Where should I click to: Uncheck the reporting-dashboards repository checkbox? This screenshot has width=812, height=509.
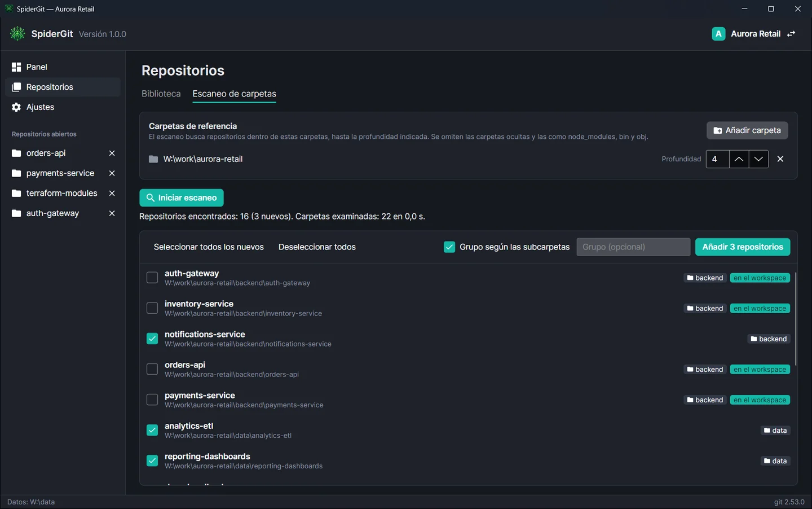pyautogui.click(x=152, y=460)
